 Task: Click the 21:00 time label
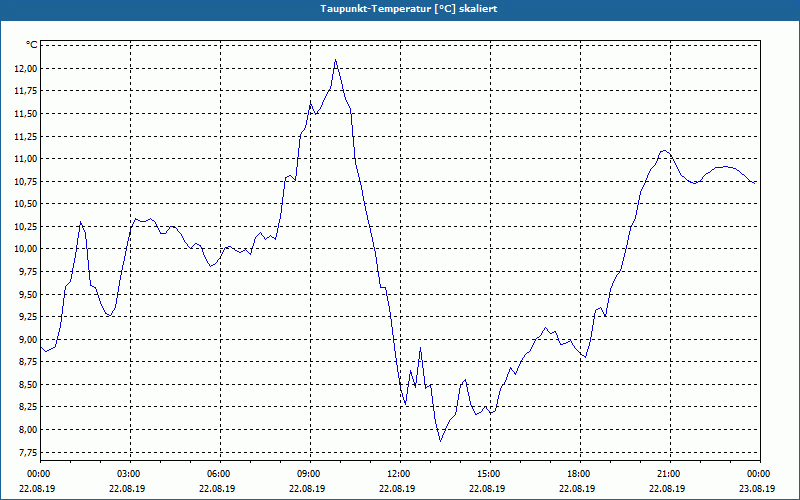pyautogui.click(x=670, y=474)
